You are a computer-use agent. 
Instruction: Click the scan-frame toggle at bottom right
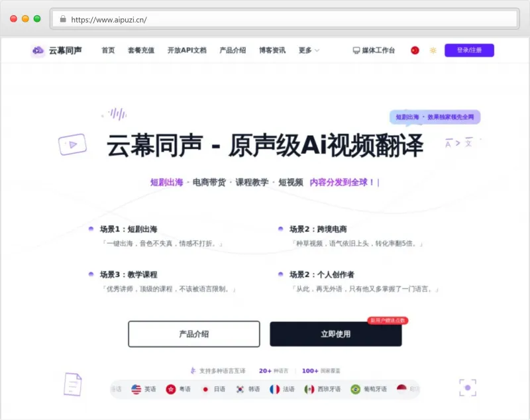click(467, 388)
